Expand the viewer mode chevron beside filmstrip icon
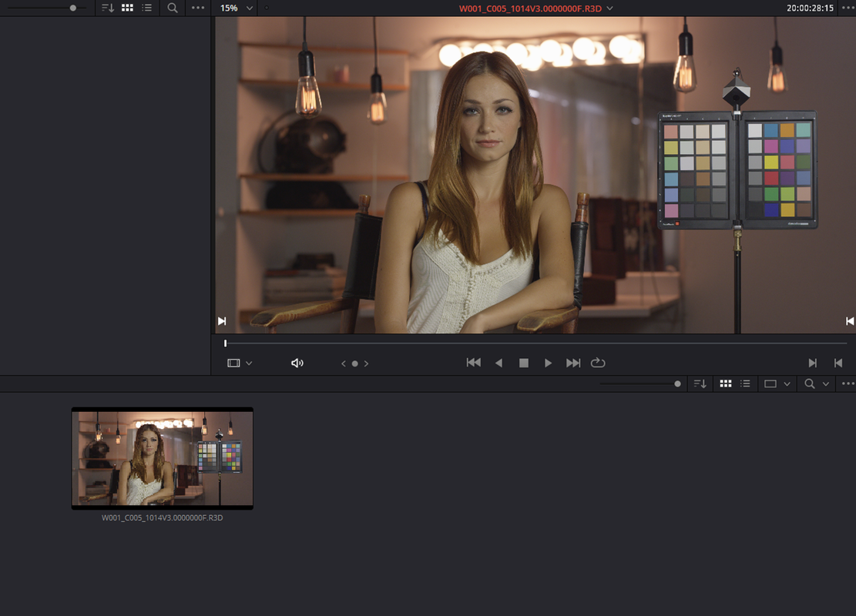The width and height of the screenshot is (856, 616). 249,363
